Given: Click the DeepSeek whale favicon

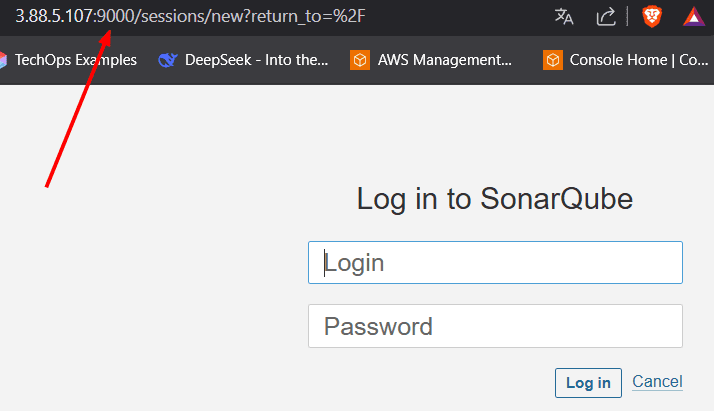Looking at the screenshot, I should tap(168, 60).
